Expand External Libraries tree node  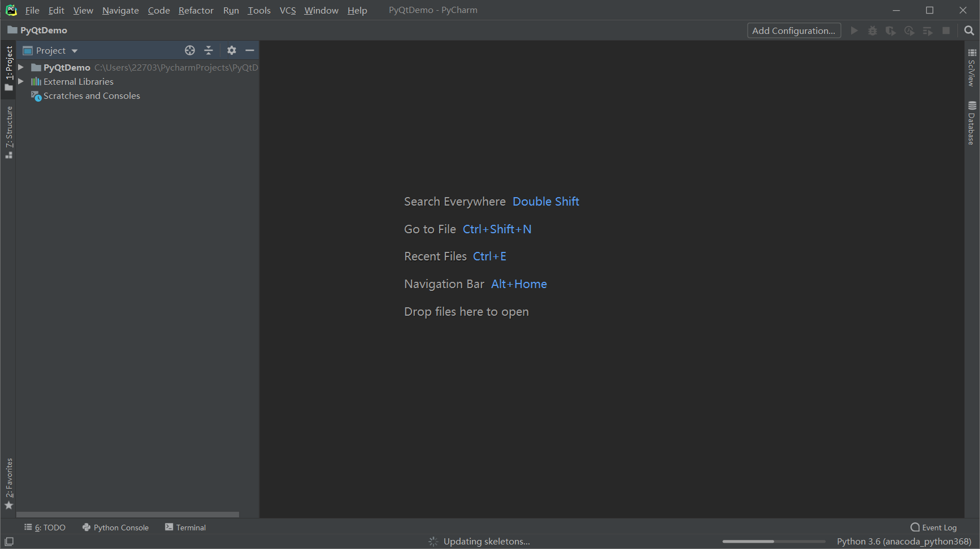[x=21, y=81]
